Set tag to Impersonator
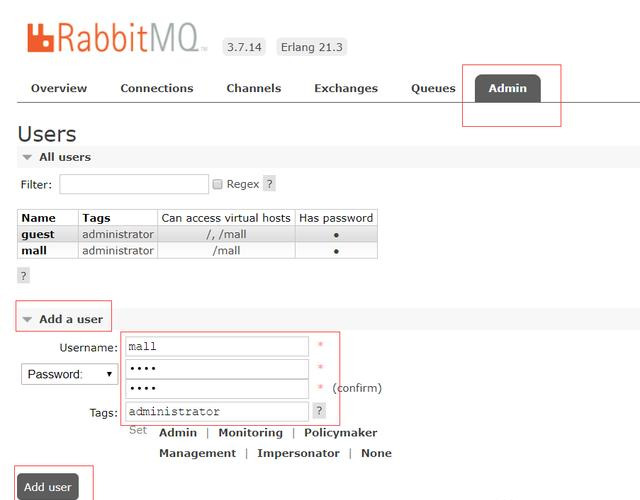 [298, 453]
